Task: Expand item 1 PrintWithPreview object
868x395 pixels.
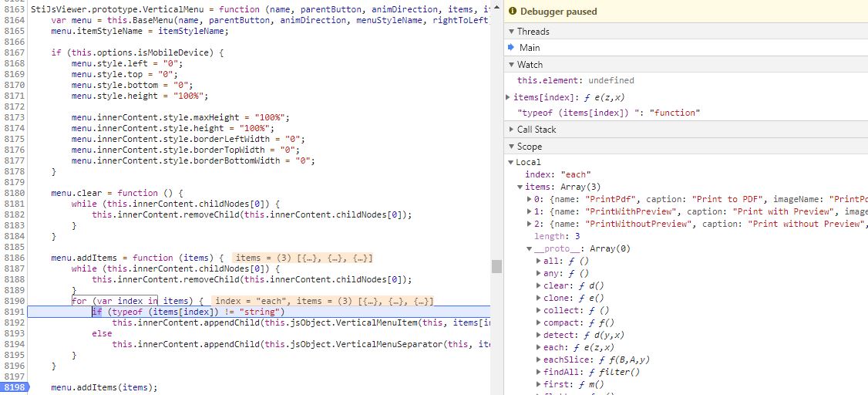Action: coord(530,211)
